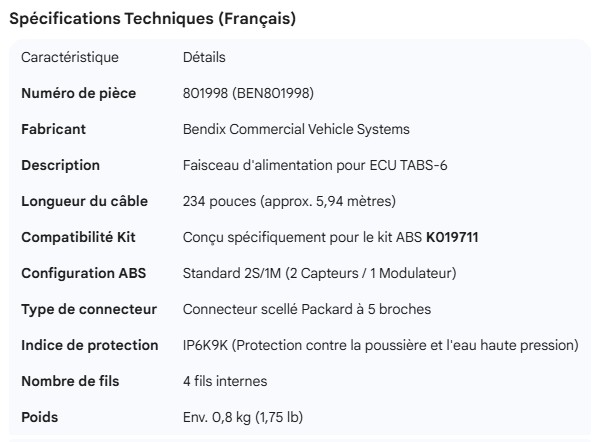Click the part number value 801998 (BEN801998)
Viewport: 602px width, 442px height.
pos(248,93)
